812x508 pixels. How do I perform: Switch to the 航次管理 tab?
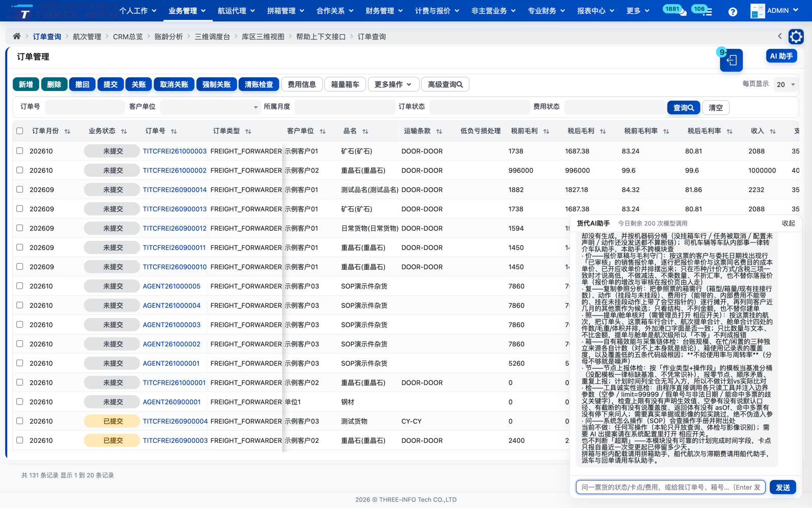tap(87, 37)
